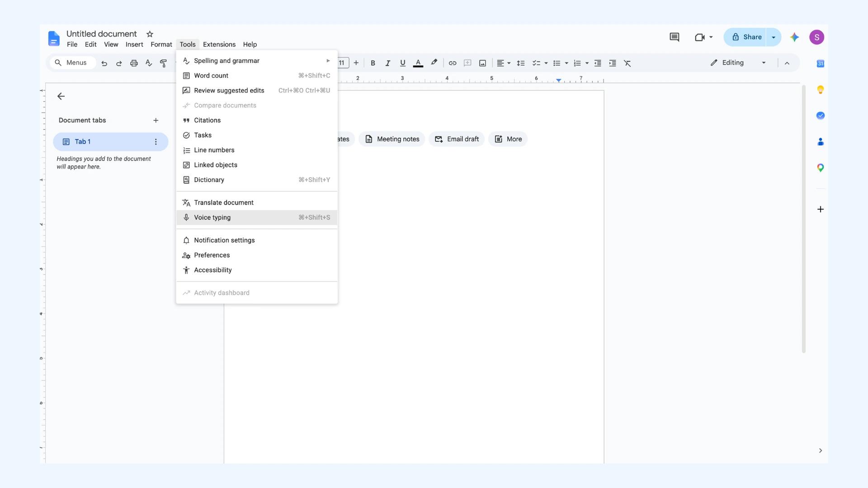Choose Translate document menu item
Screen dimensions: 868x488
click(257, 202)
